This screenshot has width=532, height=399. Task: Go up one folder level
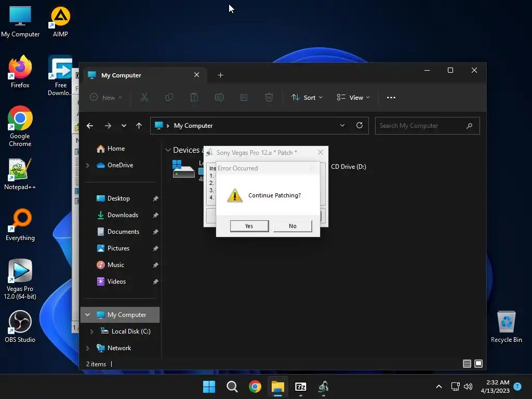pos(139,126)
